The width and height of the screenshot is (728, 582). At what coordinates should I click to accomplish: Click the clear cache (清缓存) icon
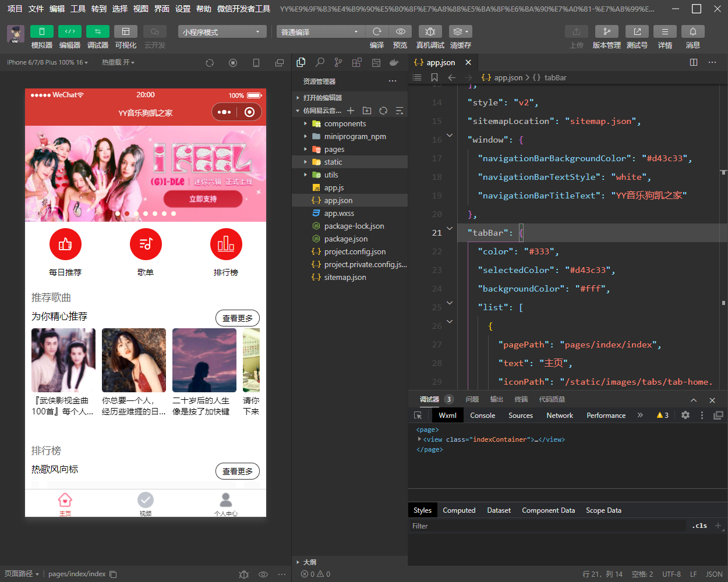point(461,31)
